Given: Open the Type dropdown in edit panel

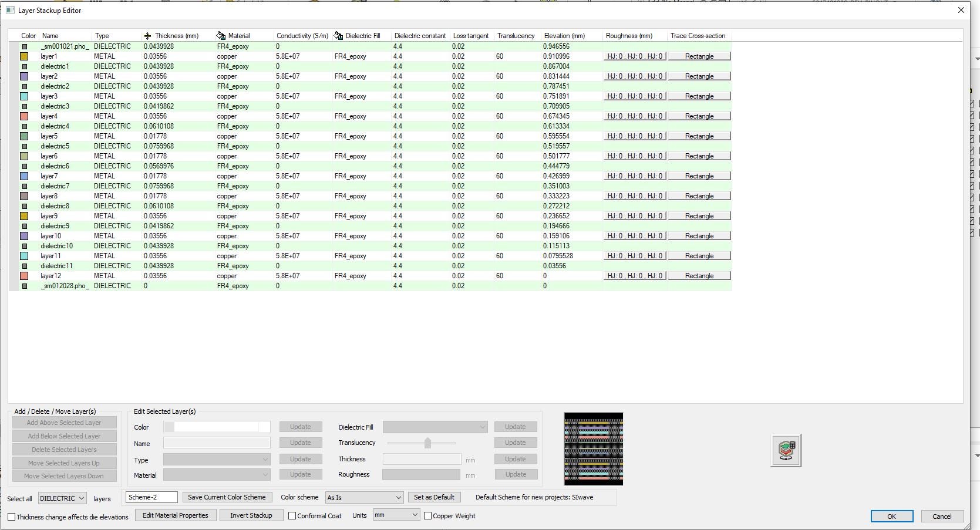Looking at the screenshot, I should tap(217, 459).
